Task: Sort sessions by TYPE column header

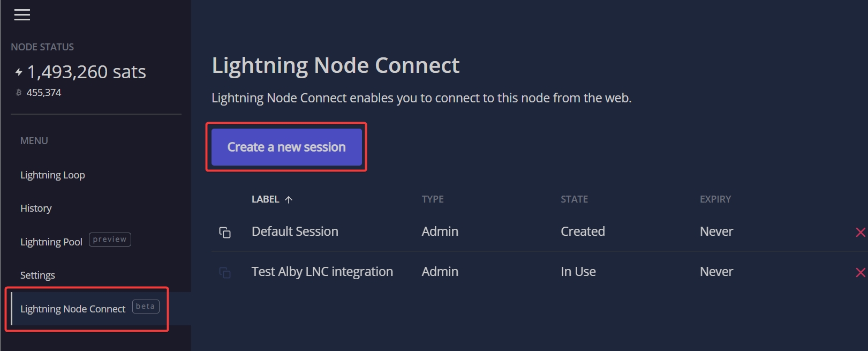Action: (x=433, y=199)
